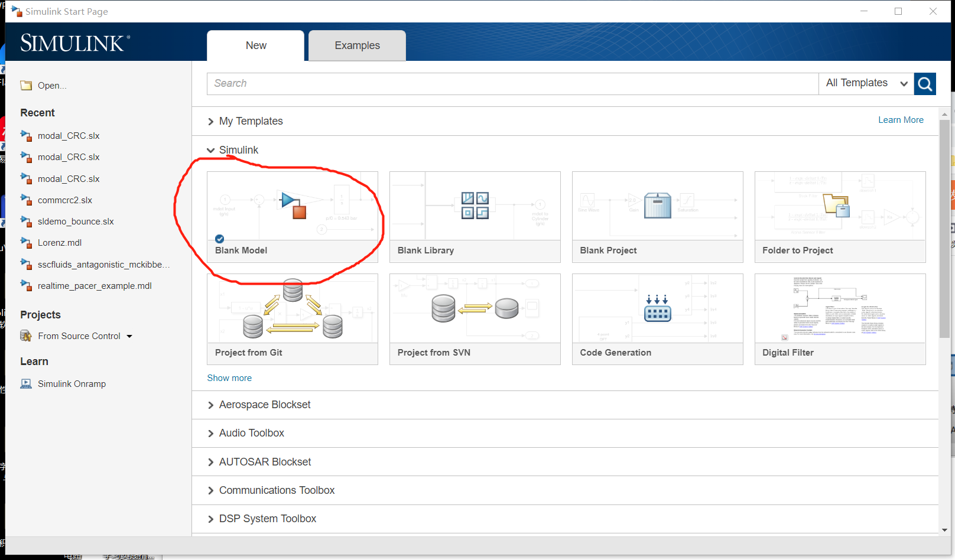
Task: Open recent file commcrc2.slx
Action: pyautogui.click(x=65, y=200)
